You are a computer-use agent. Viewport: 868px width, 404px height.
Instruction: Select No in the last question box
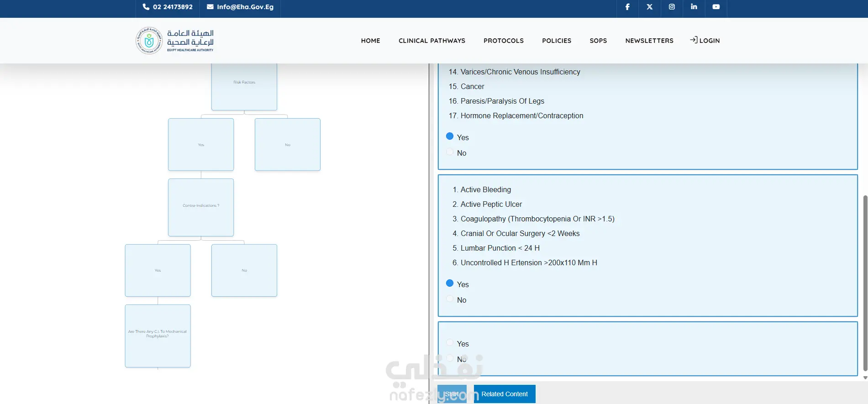(450, 358)
